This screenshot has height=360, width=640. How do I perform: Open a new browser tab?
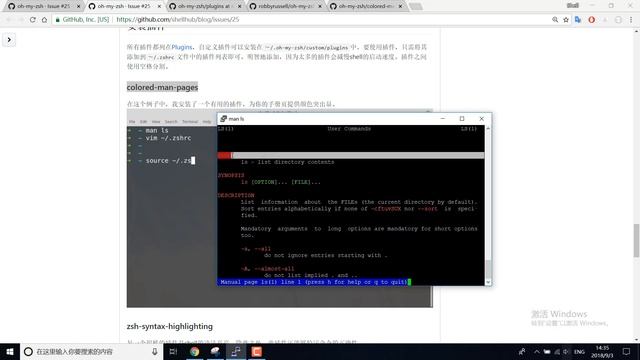click(416, 6)
